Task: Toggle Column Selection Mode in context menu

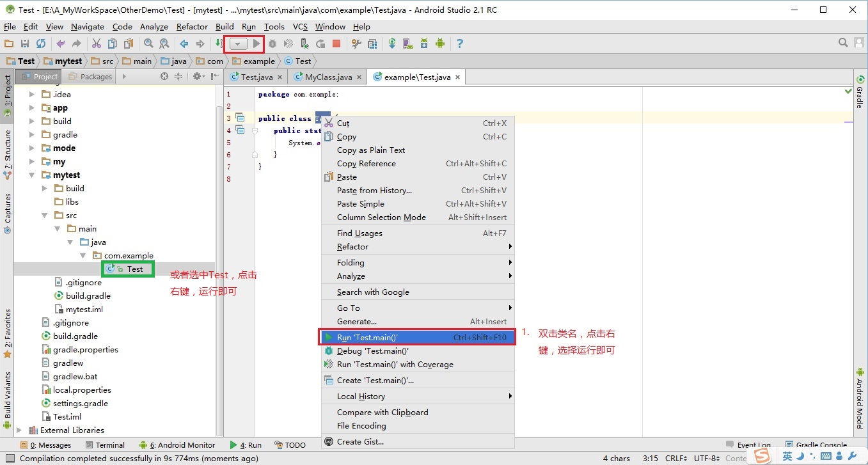Action: pos(418,217)
